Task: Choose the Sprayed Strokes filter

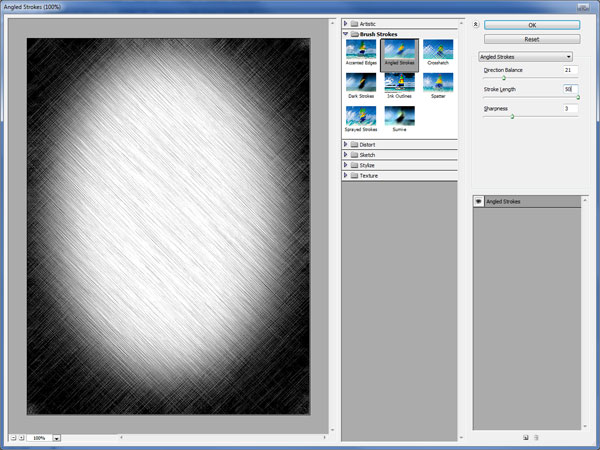Action: (x=361, y=118)
